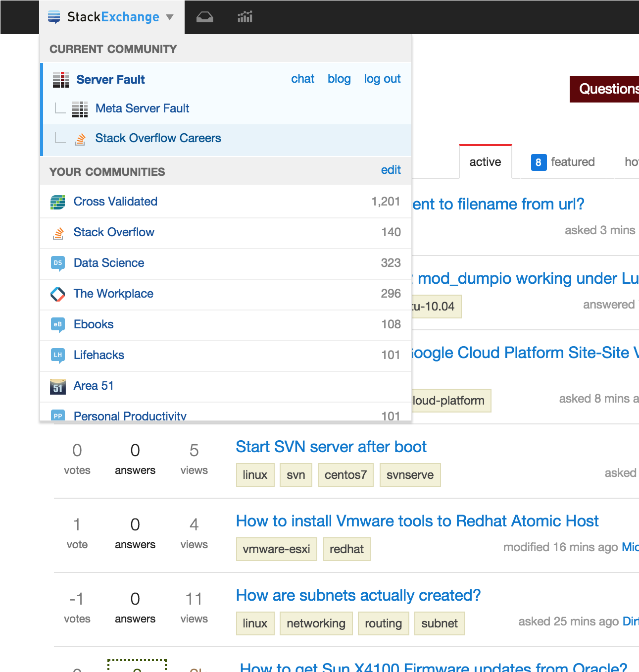Click the Cross Validated reputation 1,201
This screenshot has height=672, width=639.
click(386, 202)
